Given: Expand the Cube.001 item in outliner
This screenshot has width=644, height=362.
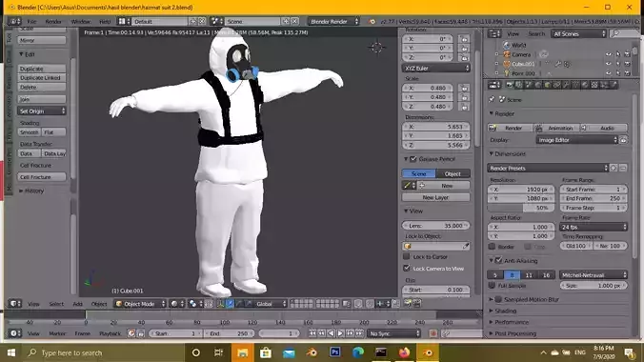Looking at the screenshot, I should [496, 64].
